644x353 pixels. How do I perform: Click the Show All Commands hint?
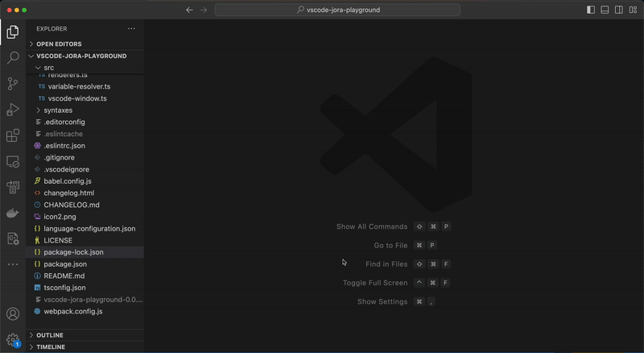click(x=372, y=226)
